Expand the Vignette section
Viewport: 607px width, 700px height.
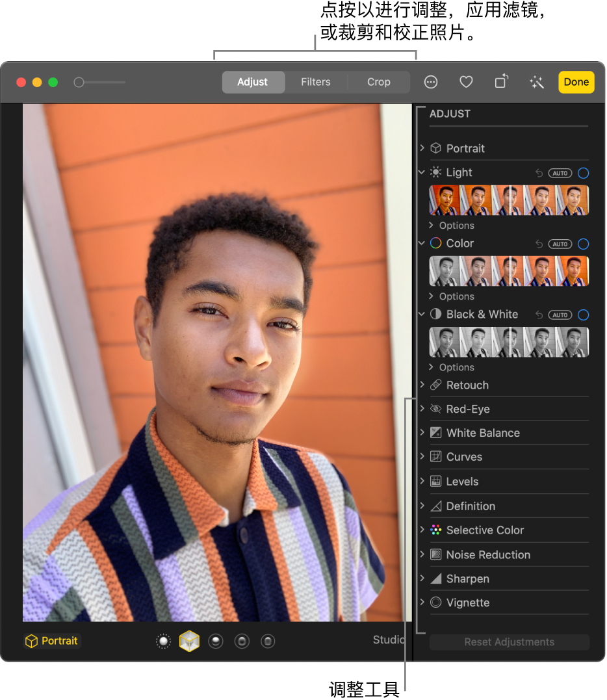[422, 603]
